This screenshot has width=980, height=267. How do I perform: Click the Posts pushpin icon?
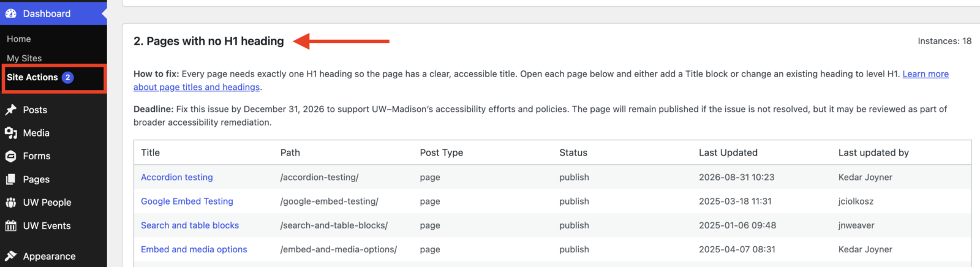pyautogui.click(x=11, y=110)
